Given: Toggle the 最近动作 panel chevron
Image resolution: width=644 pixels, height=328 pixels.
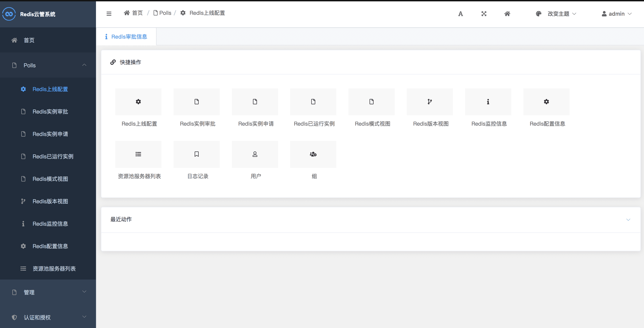Looking at the screenshot, I should coord(628,219).
